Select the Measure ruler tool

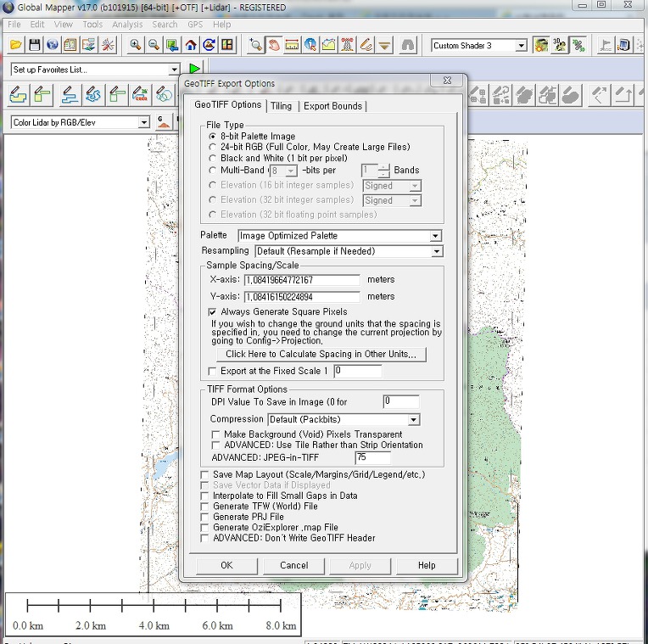(x=292, y=45)
